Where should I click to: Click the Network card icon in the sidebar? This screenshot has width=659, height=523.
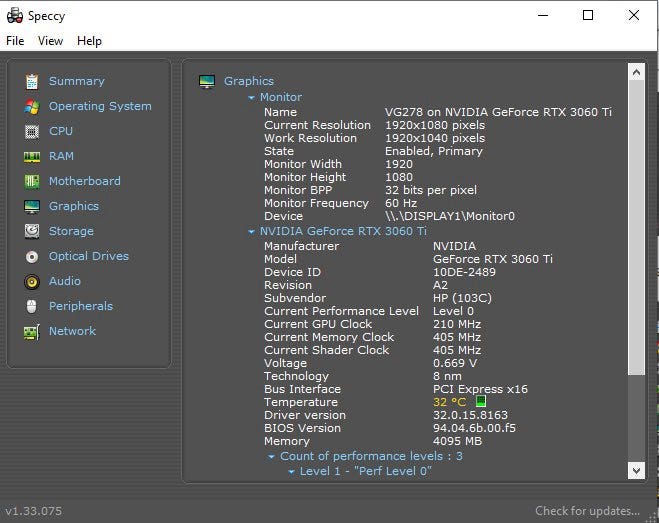pos(32,331)
